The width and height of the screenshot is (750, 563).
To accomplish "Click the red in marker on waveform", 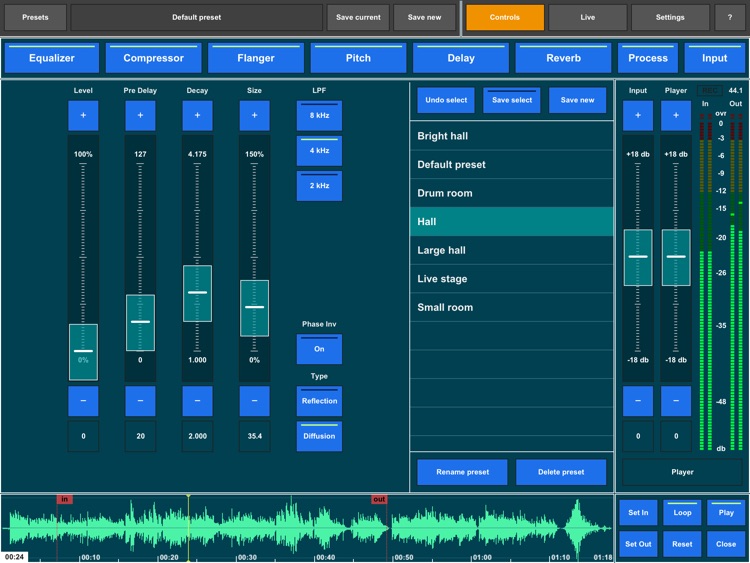I will pyautogui.click(x=65, y=499).
